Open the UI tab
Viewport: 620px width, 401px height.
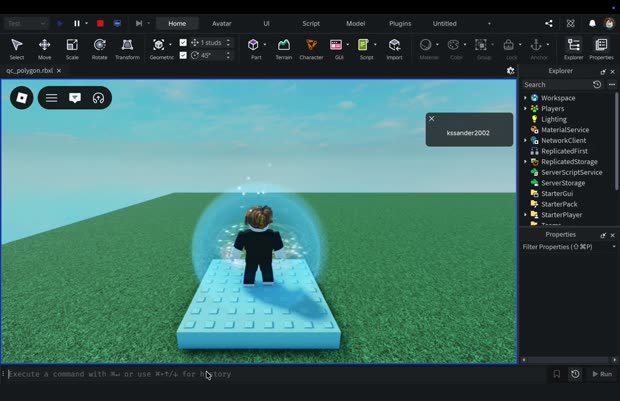click(x=266, y=23)
